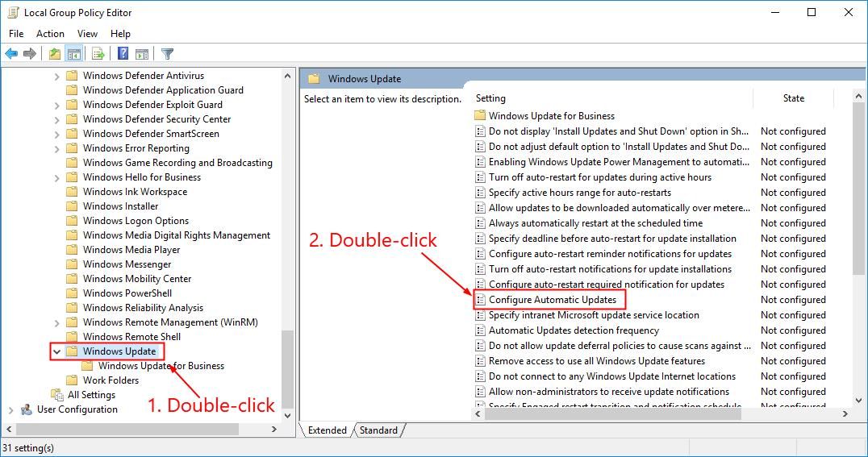
Task: Switch to the Extended tab
Action: coord(328,430)
